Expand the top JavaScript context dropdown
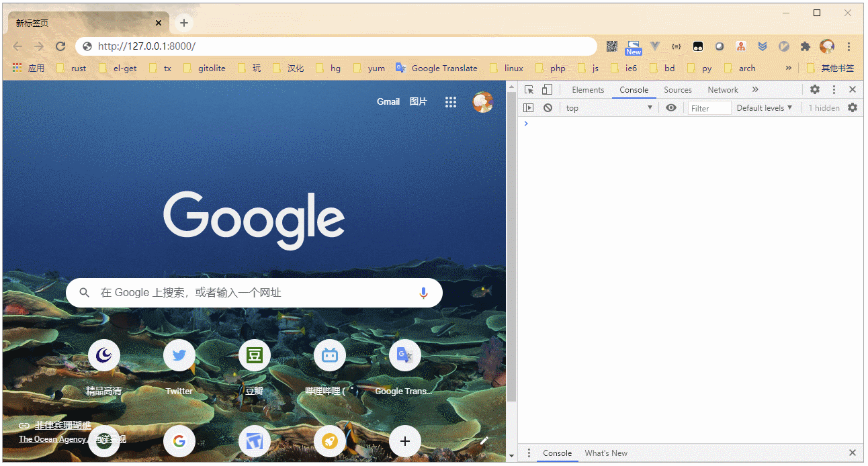The image size is (868, 466). (x=609, y=108)
